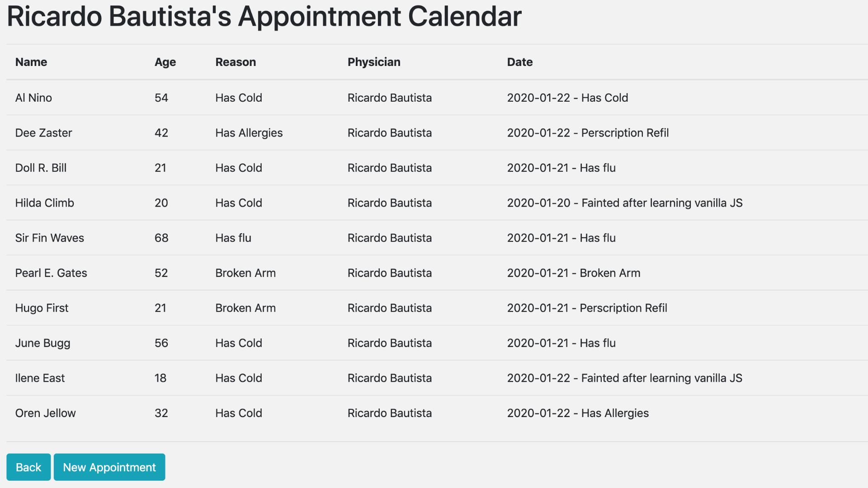Image resolution: width=868 pixels, height=488 pixels.
Task: Select the Age column header
Action: click(x=165, y=62)
